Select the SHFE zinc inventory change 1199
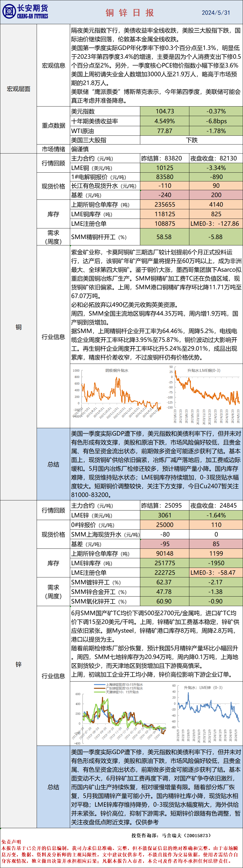 [x=216, y=554]
